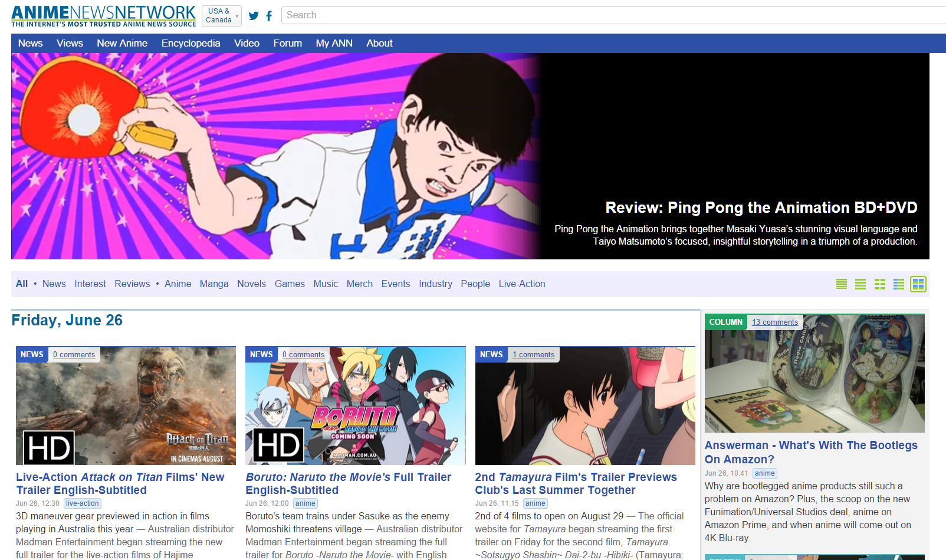Click the 'Jun 26, 10:41' timestamp
The width and height of the screenshot is (946, 560).
(727, 473)
